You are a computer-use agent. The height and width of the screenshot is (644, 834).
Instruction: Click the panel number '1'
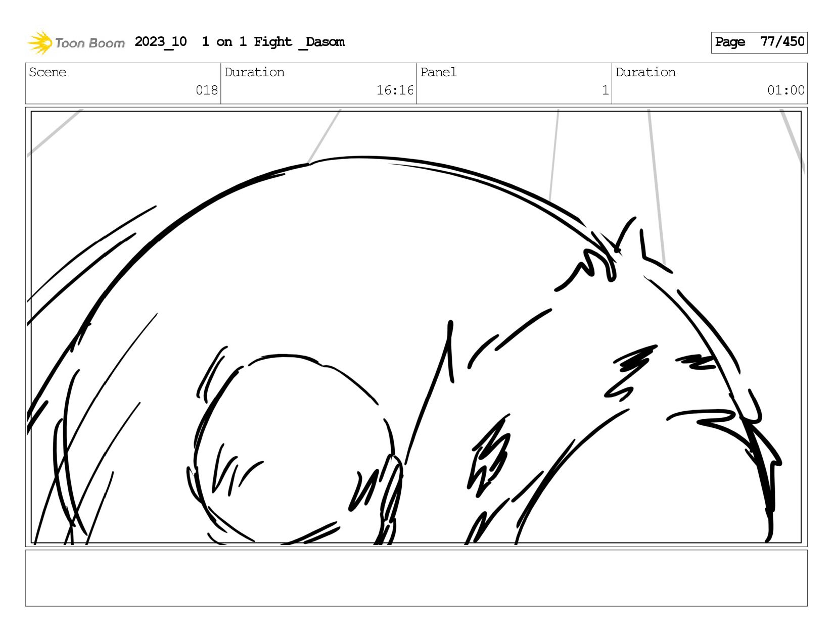pyautogui.click(x=605, y=90)
